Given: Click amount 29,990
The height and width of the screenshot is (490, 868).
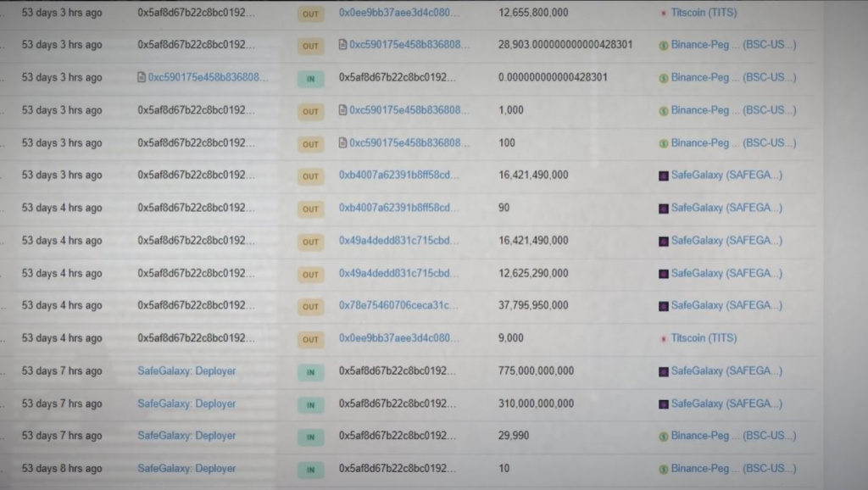Looking at the screenshot, I should coord(513,436).
